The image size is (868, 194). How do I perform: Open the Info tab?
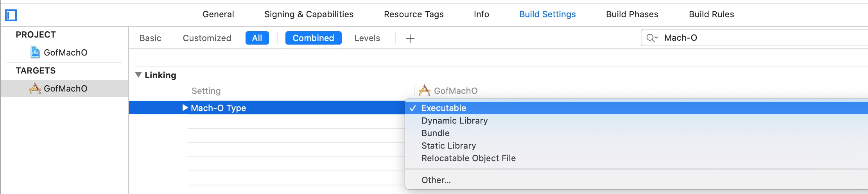coord(481,14)
